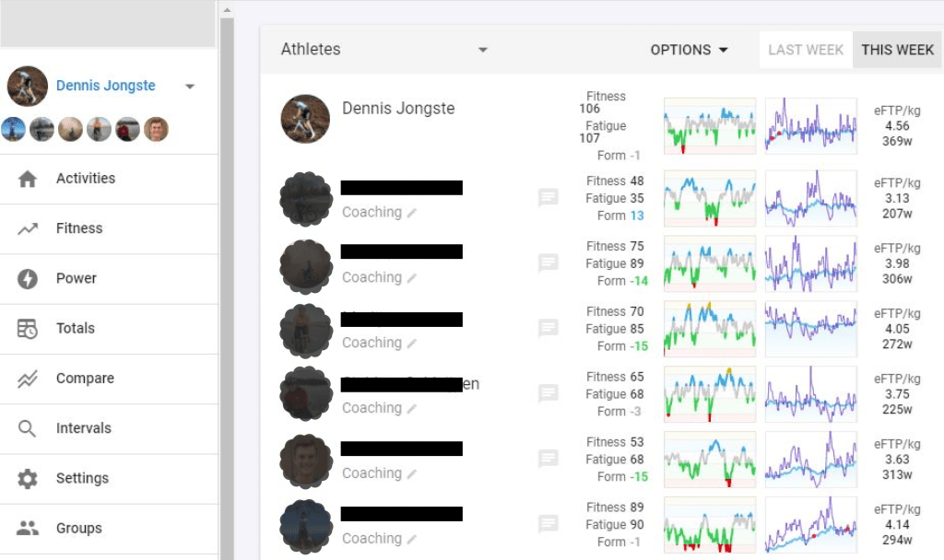Open chat icon for athlete with Fitness 48
The height and width of the screenshot is (560, 944).
tap(548, 197)
